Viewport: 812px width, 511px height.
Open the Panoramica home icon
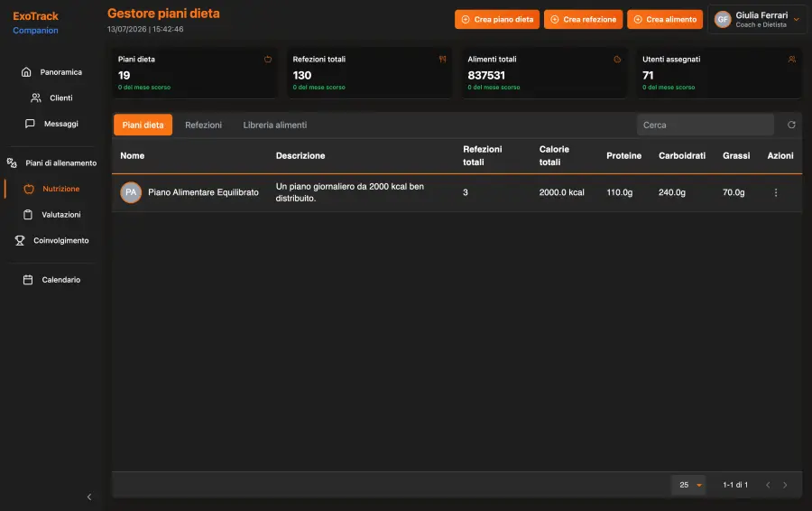(x=26, y=72)
